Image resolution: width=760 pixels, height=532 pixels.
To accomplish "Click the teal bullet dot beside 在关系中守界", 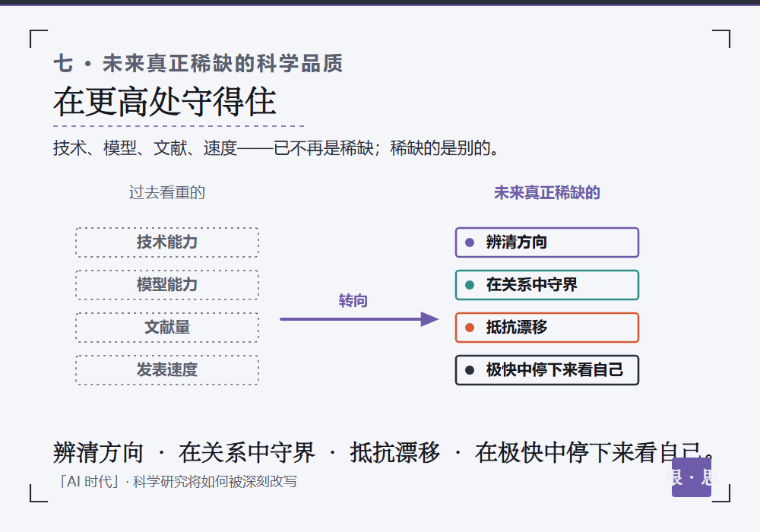I will coord(470,285).
